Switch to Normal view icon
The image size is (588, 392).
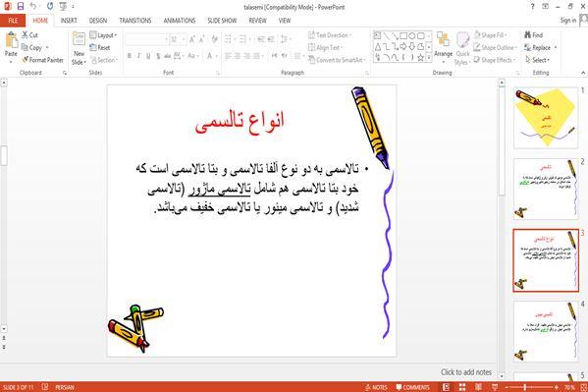point(447,387)
